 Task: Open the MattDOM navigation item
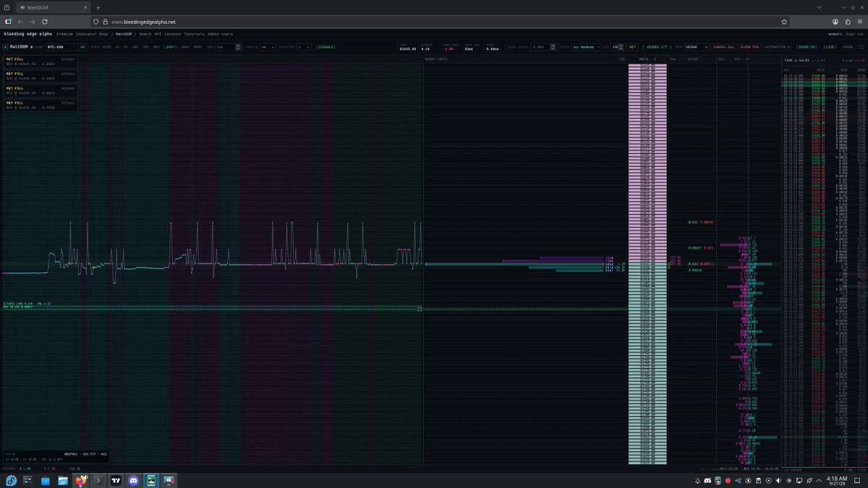click(x=124, y=34)
